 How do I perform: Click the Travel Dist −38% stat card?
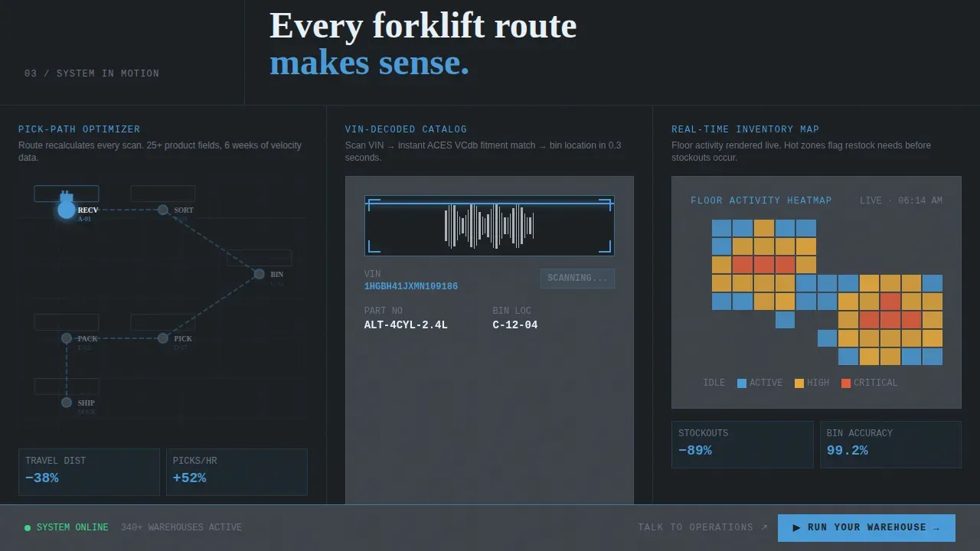pyautogui.click(x=89, y=472)
